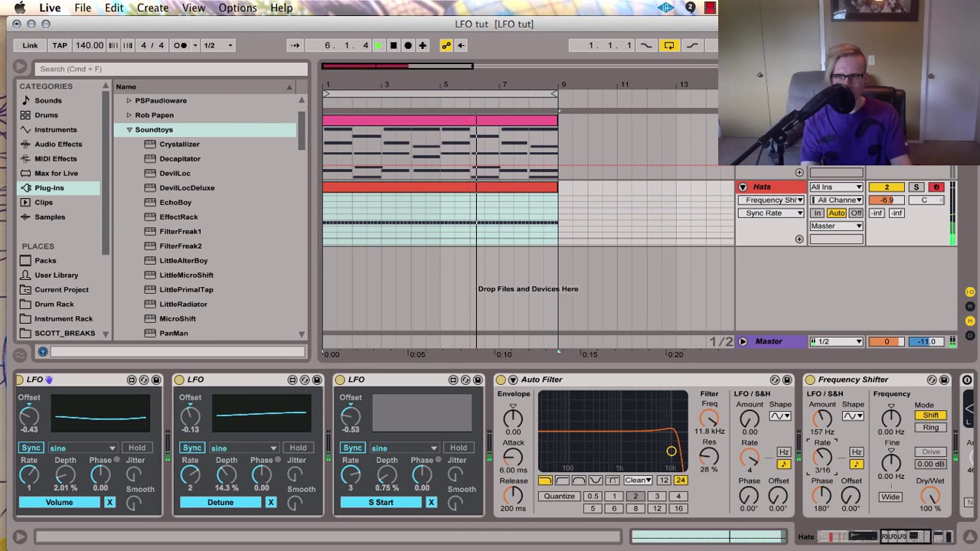Open the File menu
Viewport: 980px width, 551px height.
click(x=83, y=8)
